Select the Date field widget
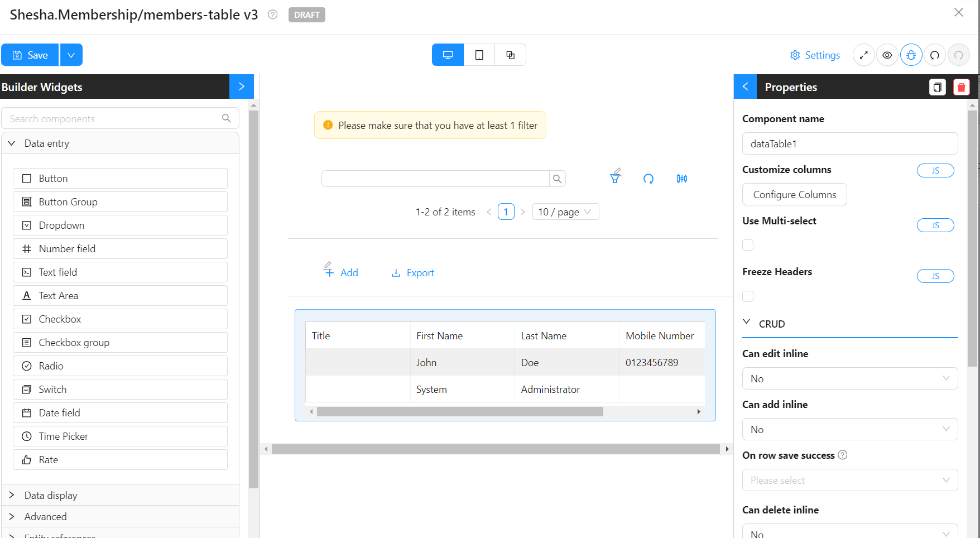980x538 pixels. pyautogui.click(x=120, y=413)
